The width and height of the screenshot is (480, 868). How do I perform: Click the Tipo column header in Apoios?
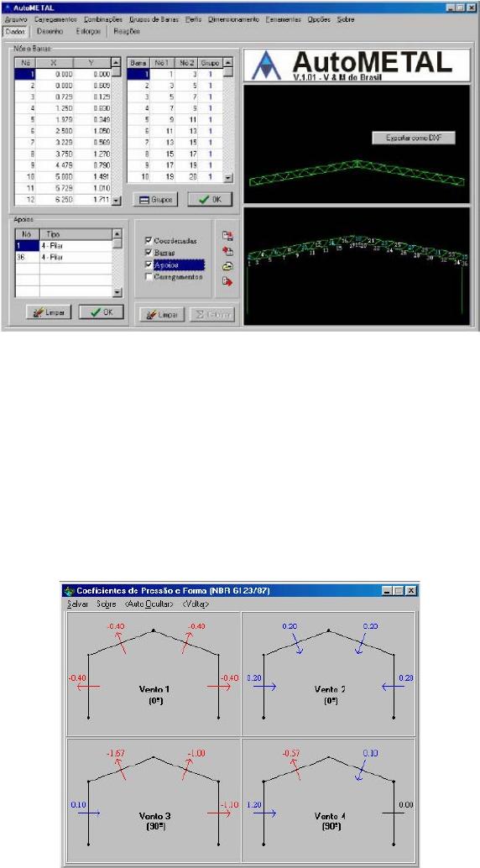76,234
